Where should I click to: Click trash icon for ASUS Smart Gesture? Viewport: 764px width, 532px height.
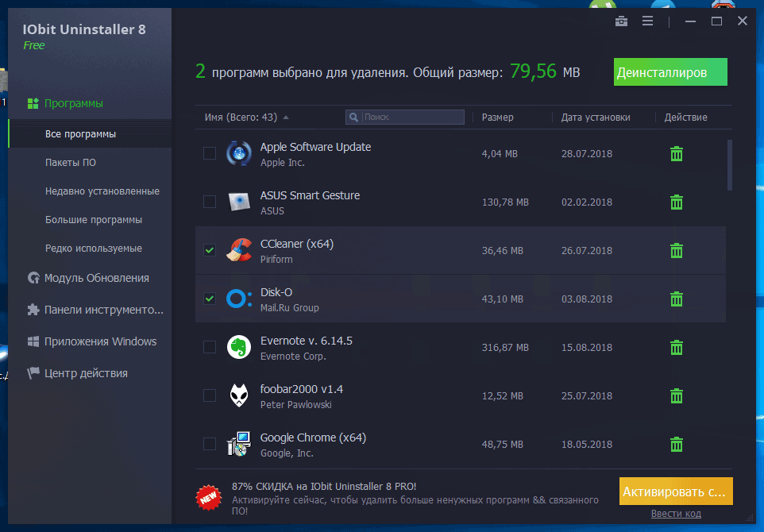(x=677, y=202)
